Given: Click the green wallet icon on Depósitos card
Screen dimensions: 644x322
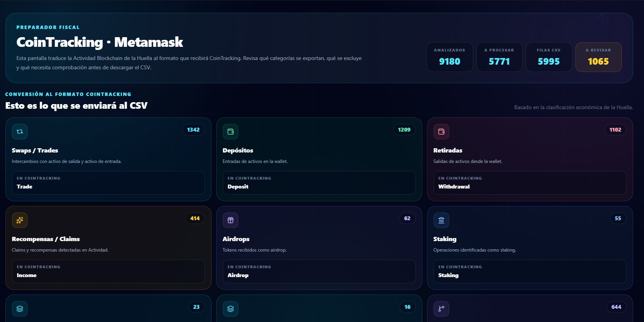Looking at the screenshot, I should click(x=231, y=132).
